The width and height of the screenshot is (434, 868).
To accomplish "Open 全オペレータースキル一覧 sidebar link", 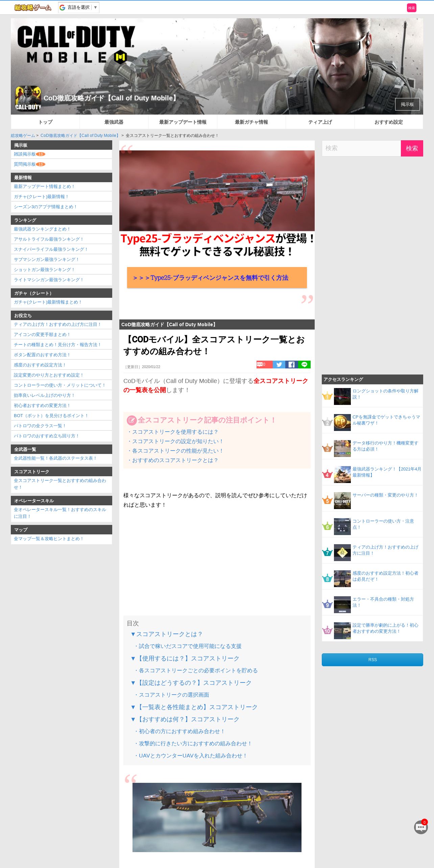I will [x=60, y=513].
